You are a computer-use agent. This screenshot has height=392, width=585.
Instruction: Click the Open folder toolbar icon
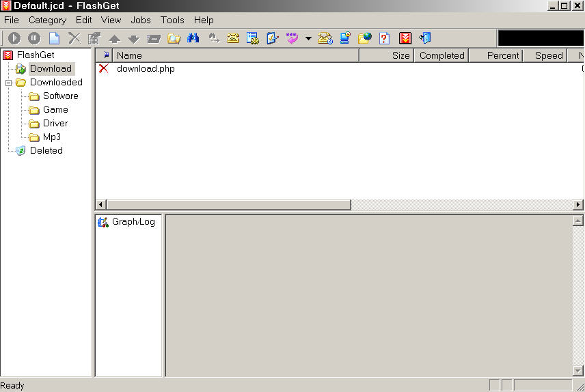point(174,38)
